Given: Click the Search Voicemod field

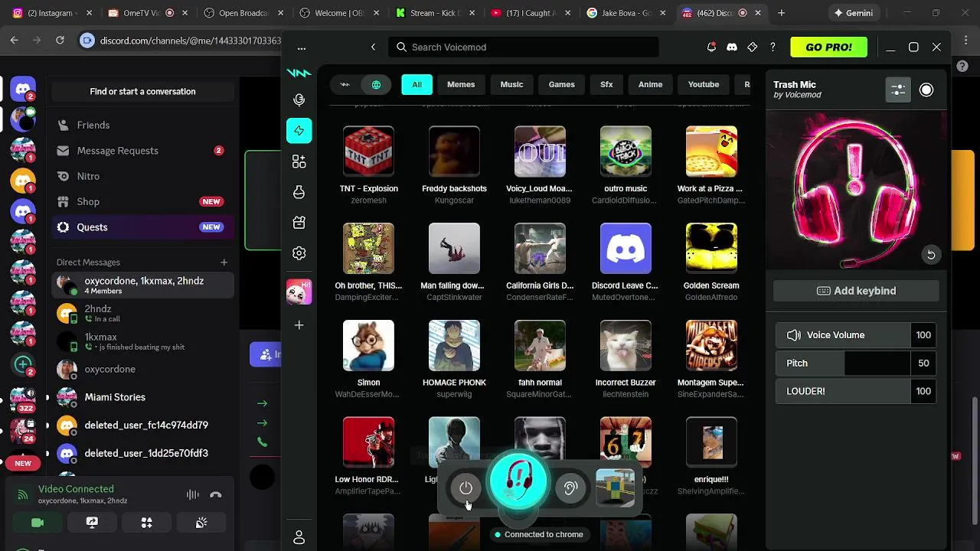Looking at the screenshot, I should click(524, 47).
